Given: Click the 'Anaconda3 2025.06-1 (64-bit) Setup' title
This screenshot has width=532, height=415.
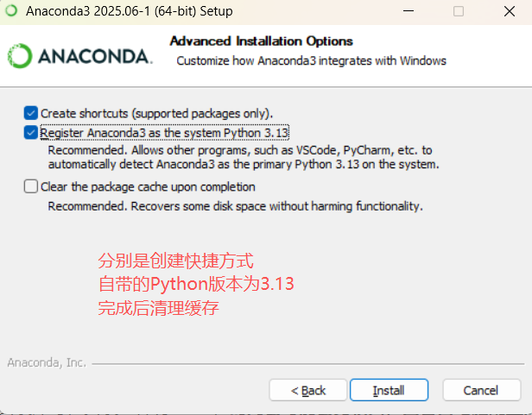Looking at the screenshot, I should click(x=130, y=11).
